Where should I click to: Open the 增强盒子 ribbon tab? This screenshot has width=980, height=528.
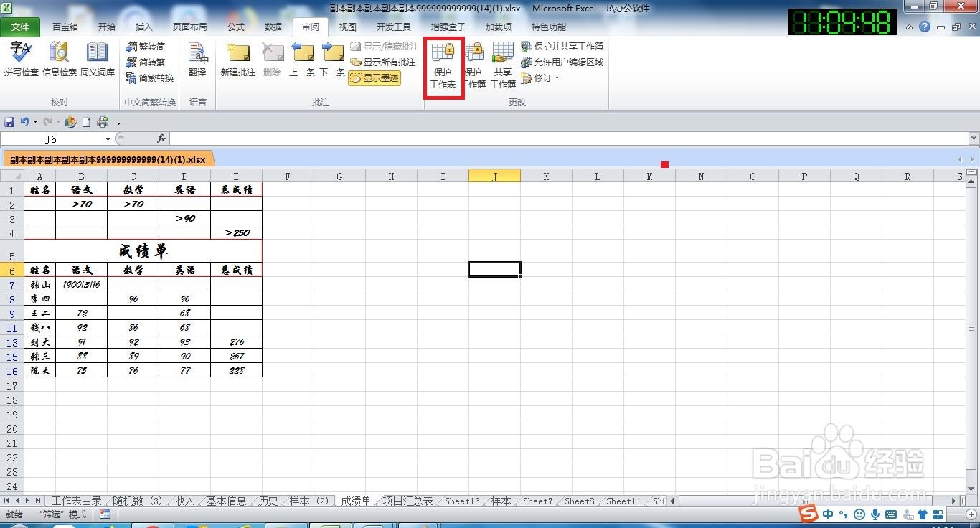(448, 27)
